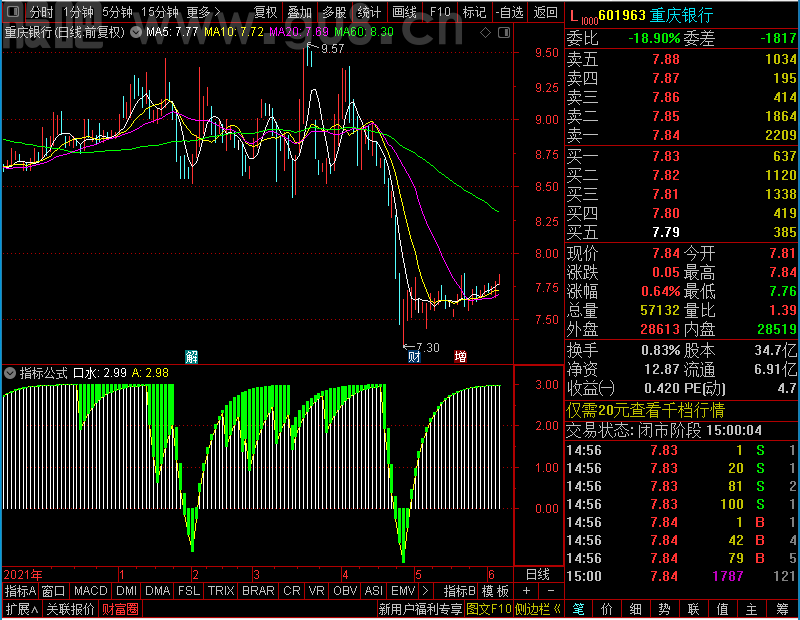Open the 重庆银行 chart settings dropdown arrow
This screenshot has height=620, width=800.
[136, 32]
